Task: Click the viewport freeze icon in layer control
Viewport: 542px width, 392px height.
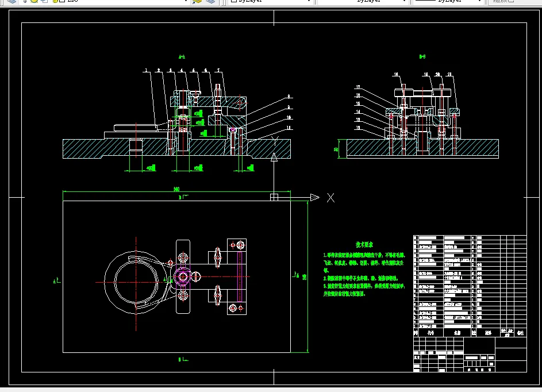Action: 44,1
